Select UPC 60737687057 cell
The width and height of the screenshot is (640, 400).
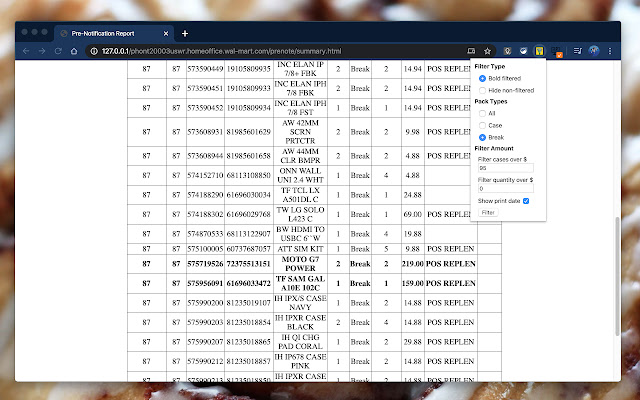pyautogui.click(x=249, y=249)
